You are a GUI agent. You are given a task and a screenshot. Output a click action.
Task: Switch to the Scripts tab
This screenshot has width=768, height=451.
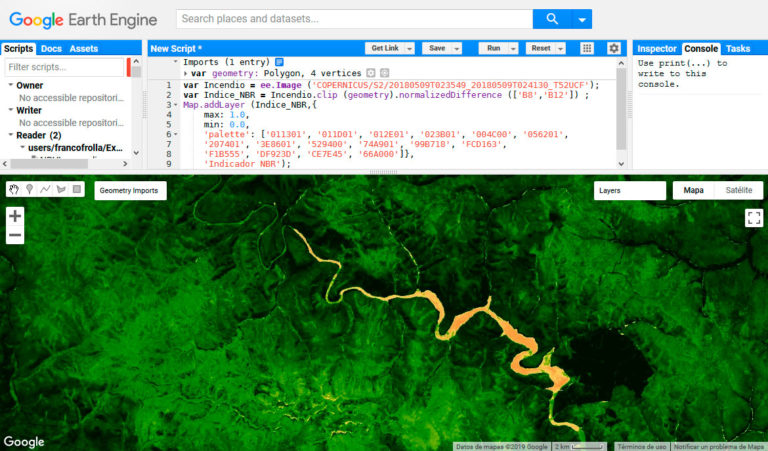19,48
